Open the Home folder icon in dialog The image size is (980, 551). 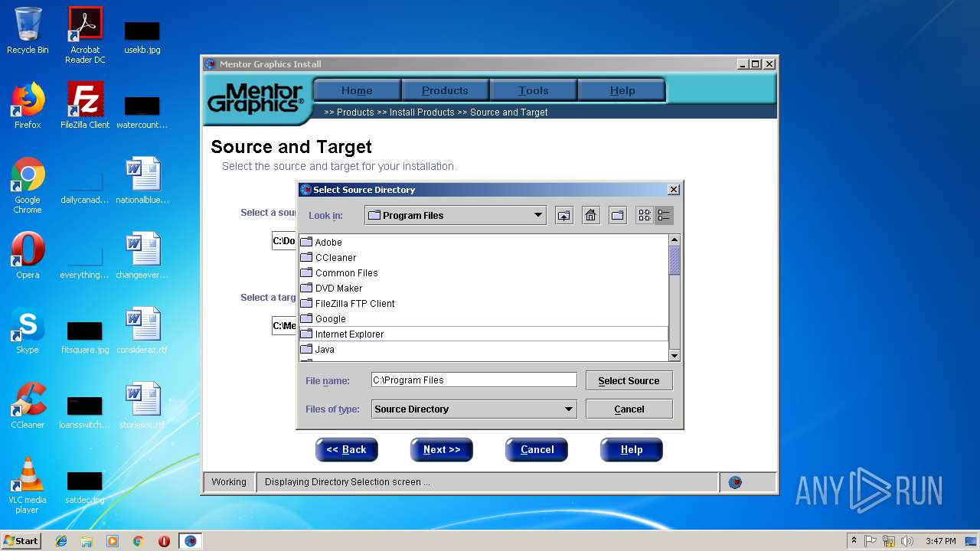tap(590, 216)
